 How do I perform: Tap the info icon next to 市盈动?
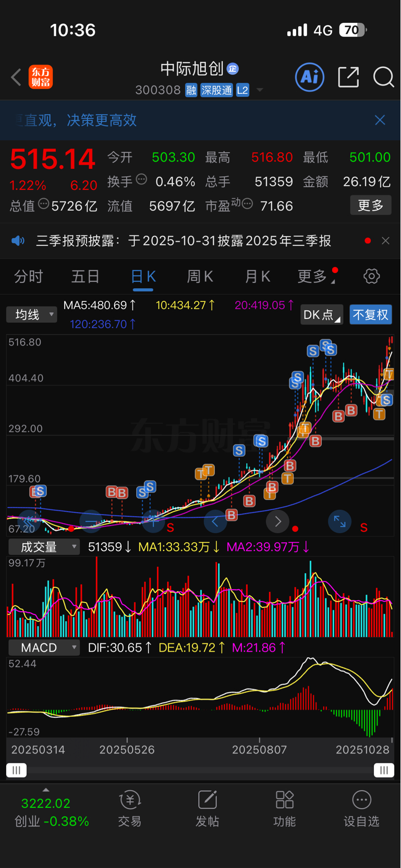[247, 204]
